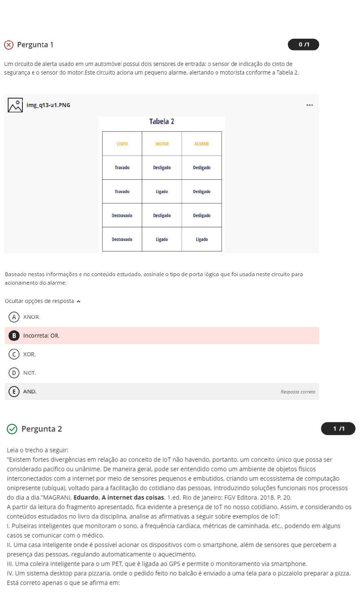
Task: Select option B, OR
Action: [x=14, y=336]
